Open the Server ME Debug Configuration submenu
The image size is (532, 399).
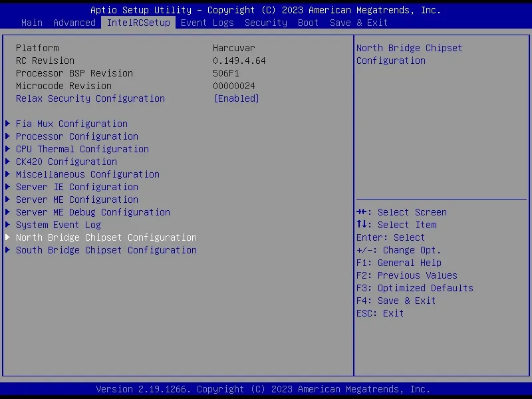[93, 212]
